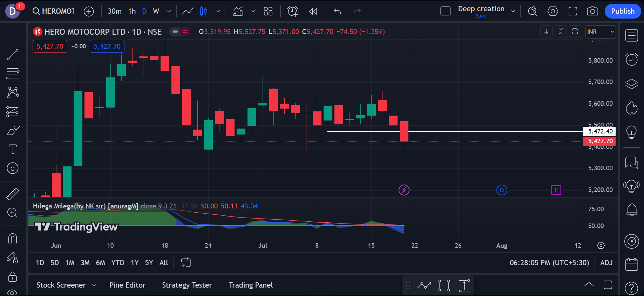Toggle hide all drawings eye icon
Screen dimensions: 644x296
tap(13, 292)
